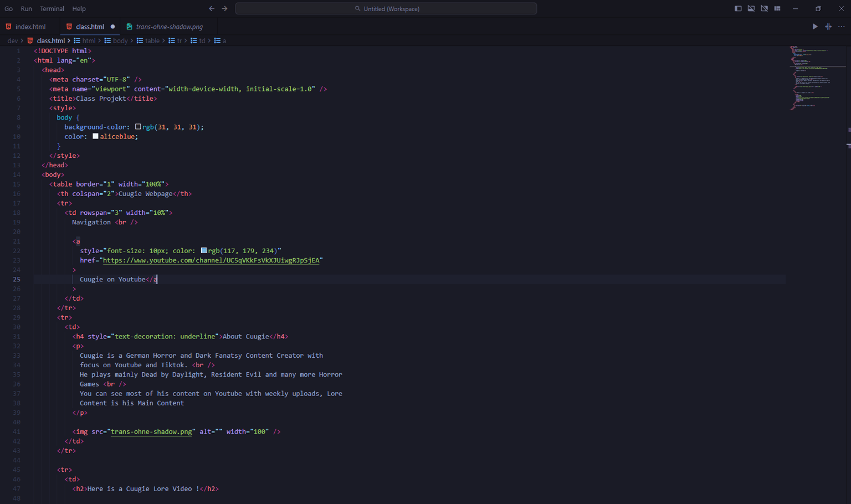Open the Customize Layout icon
The image size is (851, 504).
(777, 8)
